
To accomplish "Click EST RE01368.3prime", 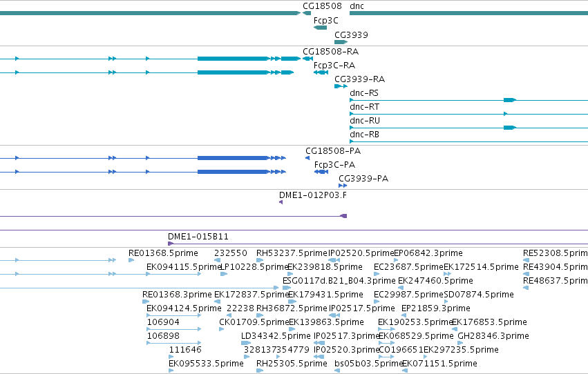I will tap(177, 295).
